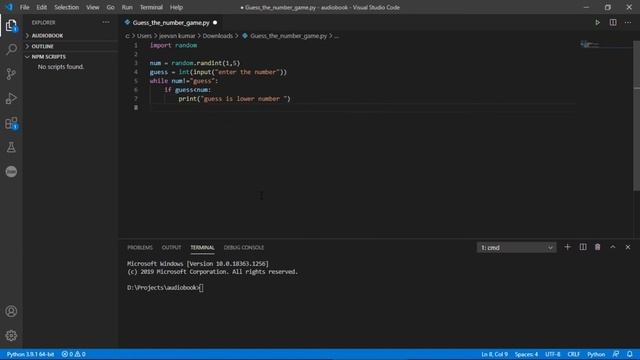640x360 pixels.
Task: Click Guess_the_number_game.py breadcrumb segment
Action: click(x=288, y=36)
